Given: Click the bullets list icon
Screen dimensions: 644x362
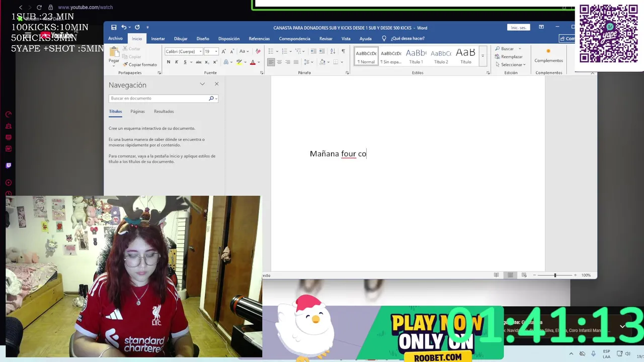Looking at the screenshot, I should coord(271,51).
